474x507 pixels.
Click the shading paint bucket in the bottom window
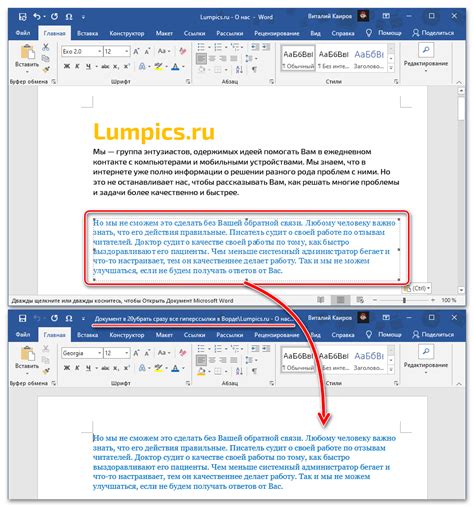[x=201, y=371]
